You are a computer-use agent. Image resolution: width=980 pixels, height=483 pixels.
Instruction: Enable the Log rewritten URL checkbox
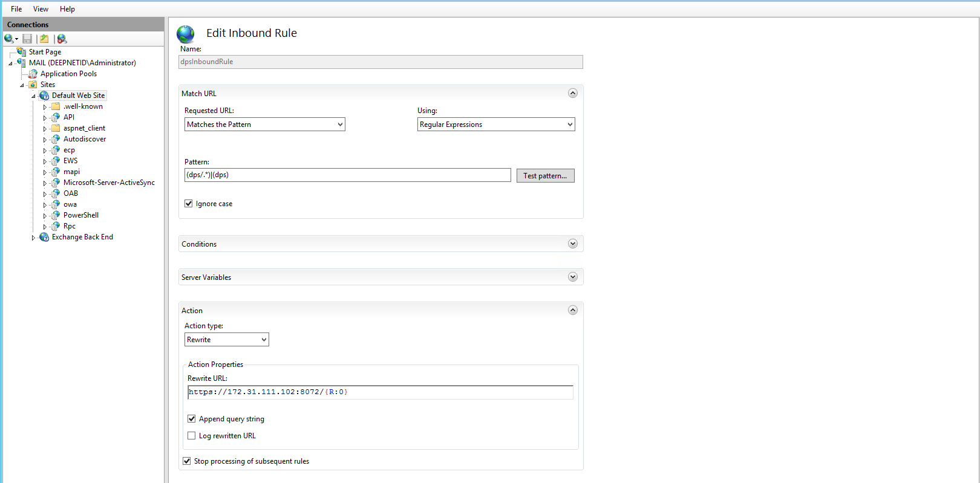click(192, 436)
